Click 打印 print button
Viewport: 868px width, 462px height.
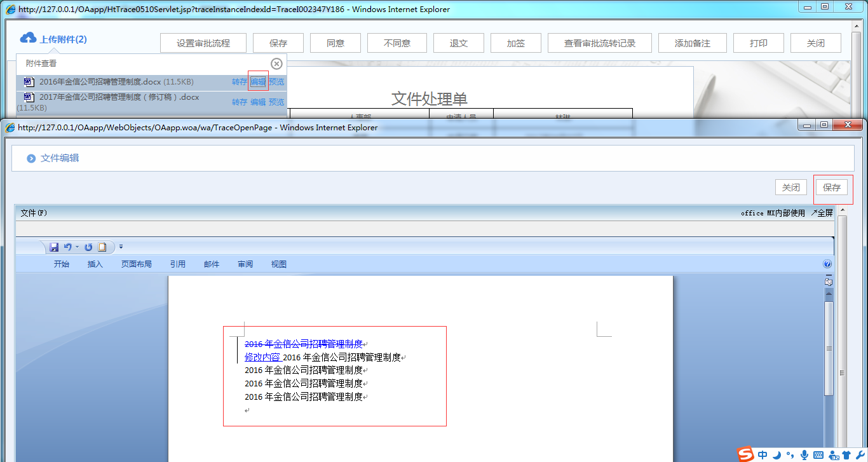pos(759,43)
